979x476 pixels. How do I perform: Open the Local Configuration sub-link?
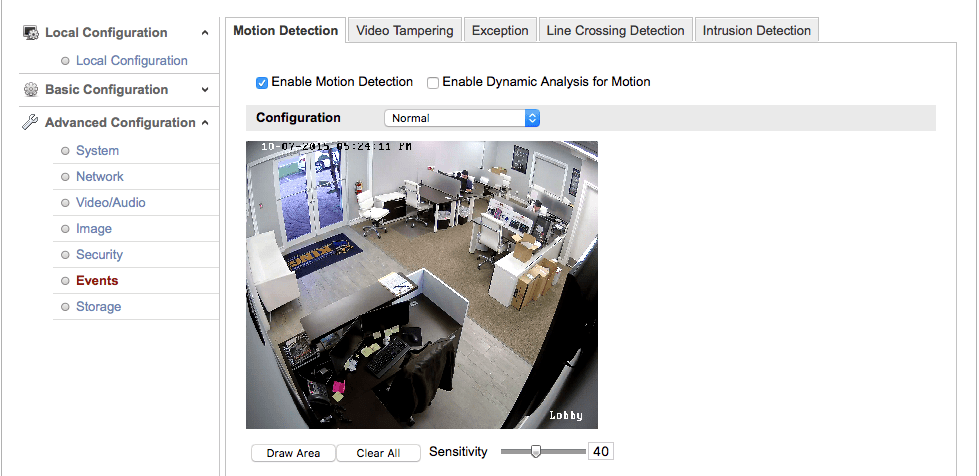tap(132, 61)
